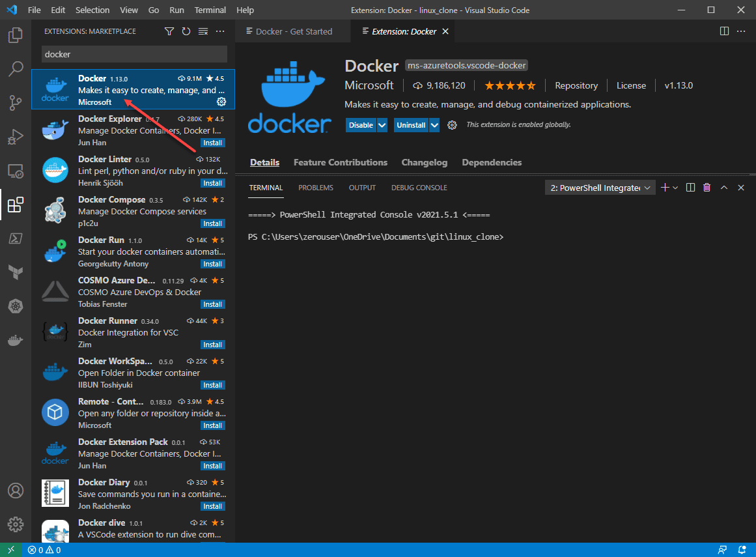Screen dimensions: 756x557
Task: Click the extensions search box containing docker
Action: tap(134, 54)
